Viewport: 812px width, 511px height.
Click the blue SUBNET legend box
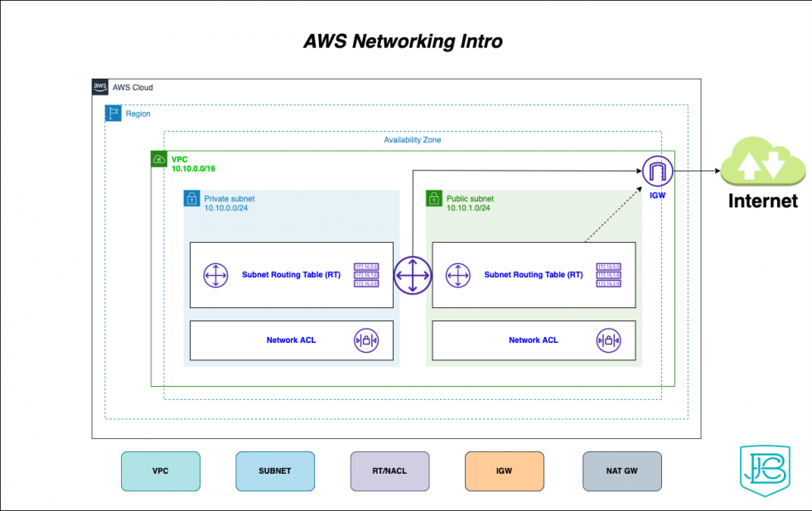pos(275,471)
